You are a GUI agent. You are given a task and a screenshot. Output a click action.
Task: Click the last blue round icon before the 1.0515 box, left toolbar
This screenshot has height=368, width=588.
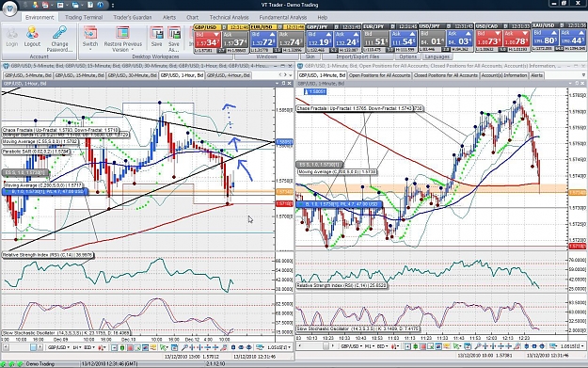(x=248, y=347)
